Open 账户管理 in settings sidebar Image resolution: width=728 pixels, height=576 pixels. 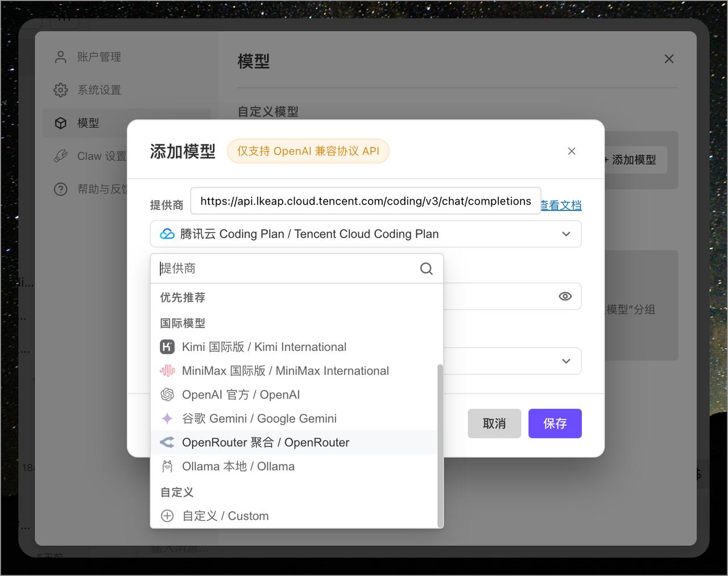point(126,57)
